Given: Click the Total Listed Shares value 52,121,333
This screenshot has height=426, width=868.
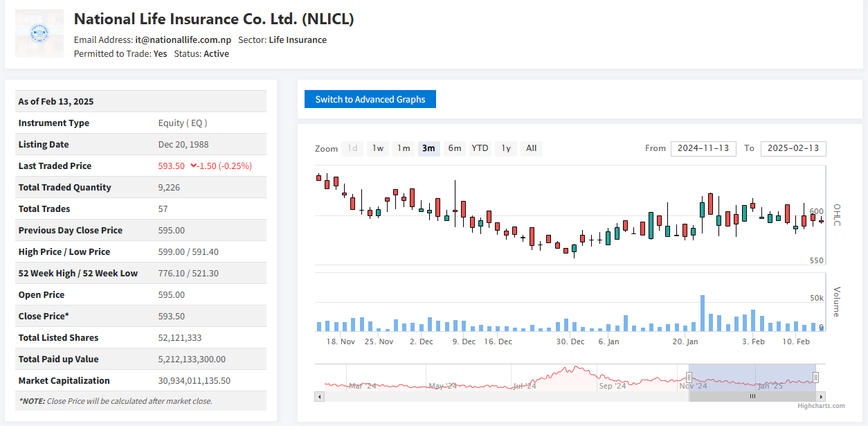Looking at the screenshot, I should (181, 338).
